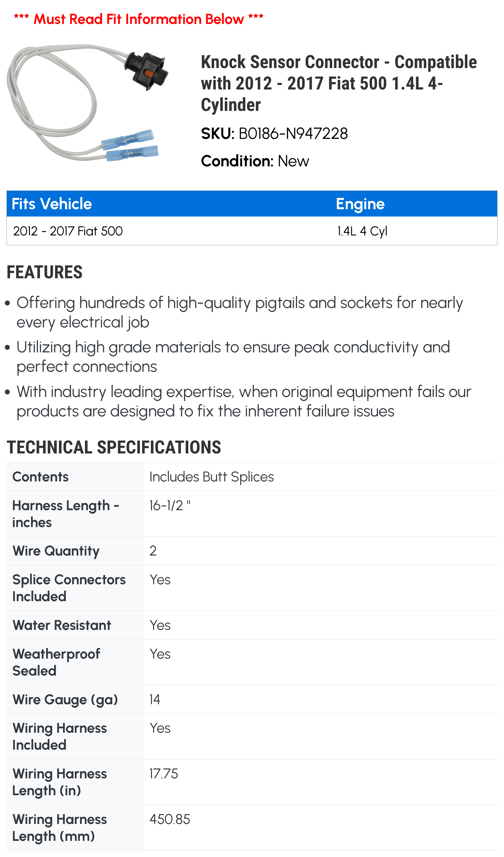Click the Contents specification row label
The height and width of the screenshot is (857, 504).
41,477
